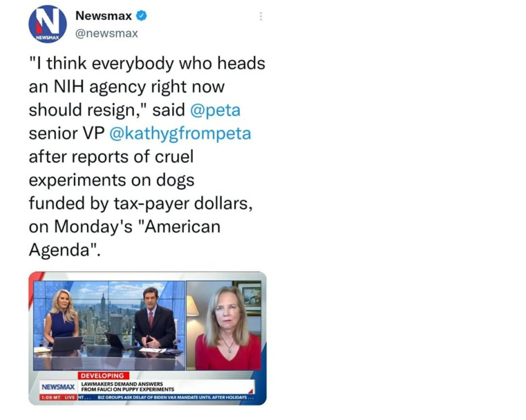
Task: Click the Lawmakers Demand Answers headline
Action: click(x=128, y=386)
